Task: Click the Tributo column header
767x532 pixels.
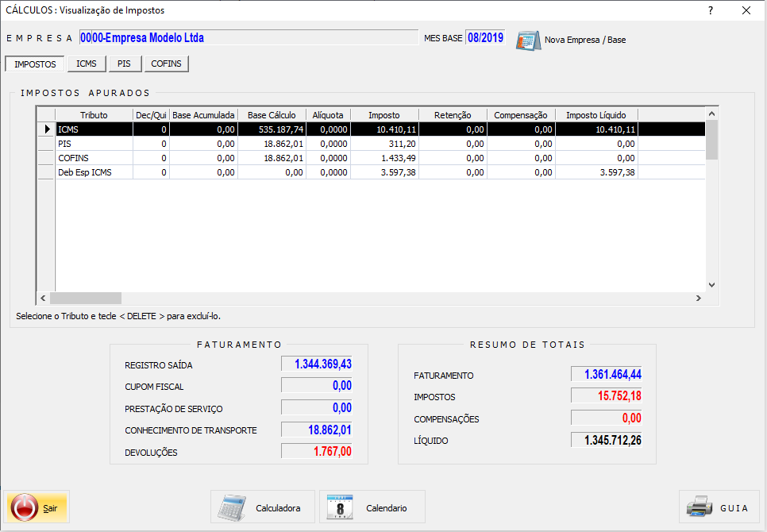Action: tap(94, 115)
